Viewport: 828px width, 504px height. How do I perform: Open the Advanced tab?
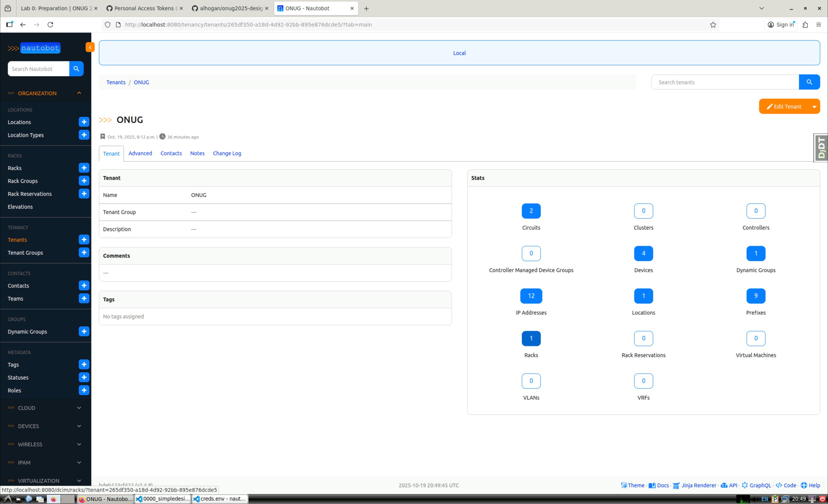140,154
